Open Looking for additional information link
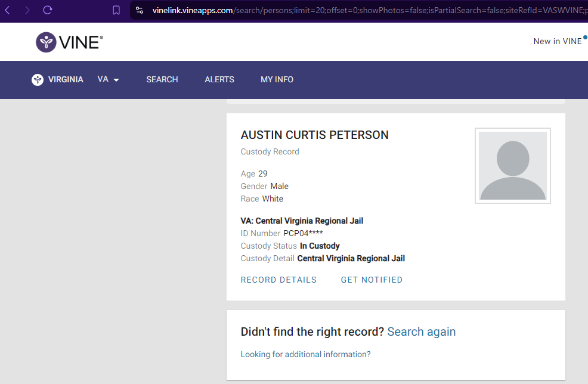 (305, 354)
